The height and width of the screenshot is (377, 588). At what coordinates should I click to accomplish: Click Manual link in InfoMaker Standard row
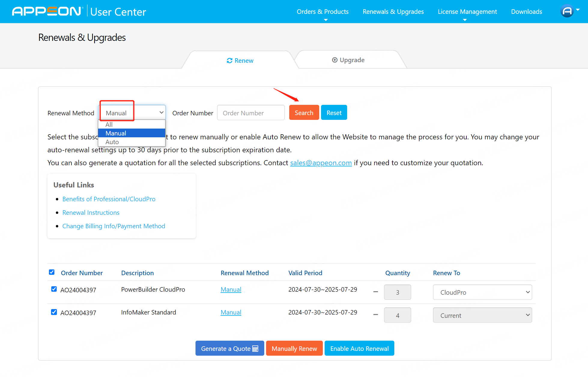231,312
